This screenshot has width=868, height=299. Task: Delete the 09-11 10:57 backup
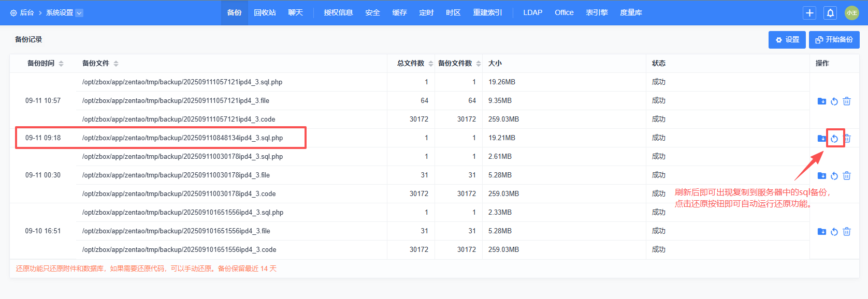[x=847, y=101]
